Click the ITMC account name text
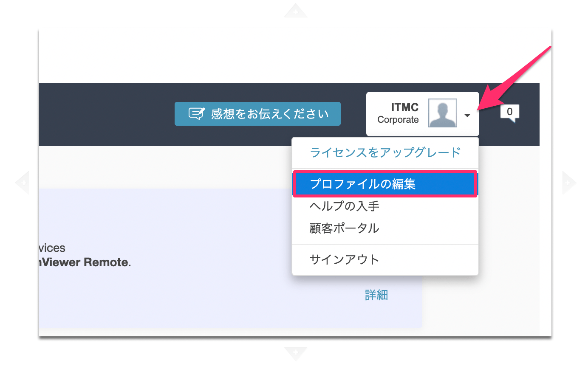Image resolution: width=588 pixels, height=372 pixels. tap(405, 107)
